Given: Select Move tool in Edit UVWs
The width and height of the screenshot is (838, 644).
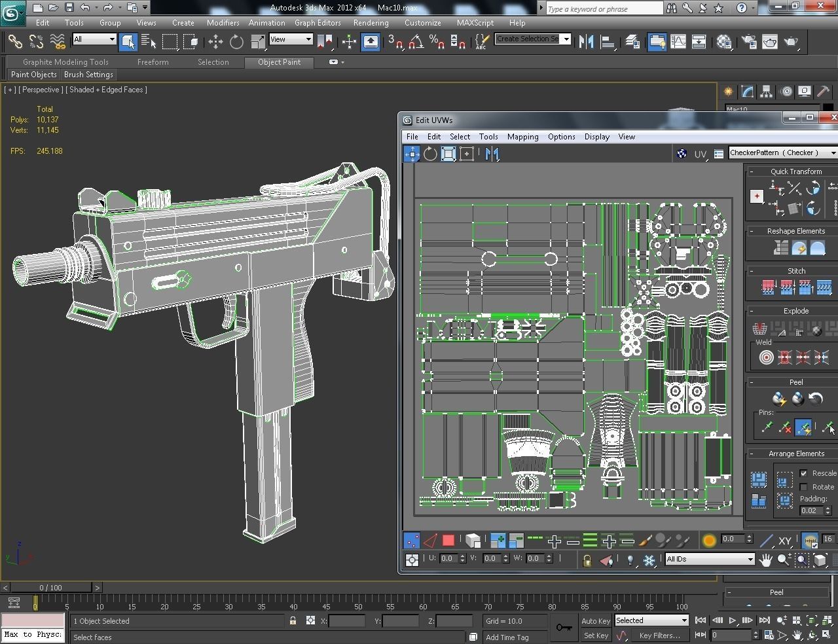Looking at the screenshot, I should tap(411, 154).
